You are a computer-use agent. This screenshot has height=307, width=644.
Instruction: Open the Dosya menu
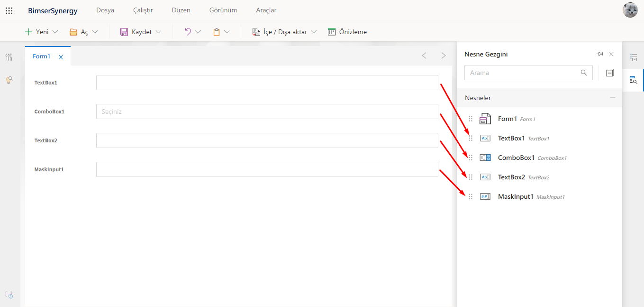tap(105, 10)
